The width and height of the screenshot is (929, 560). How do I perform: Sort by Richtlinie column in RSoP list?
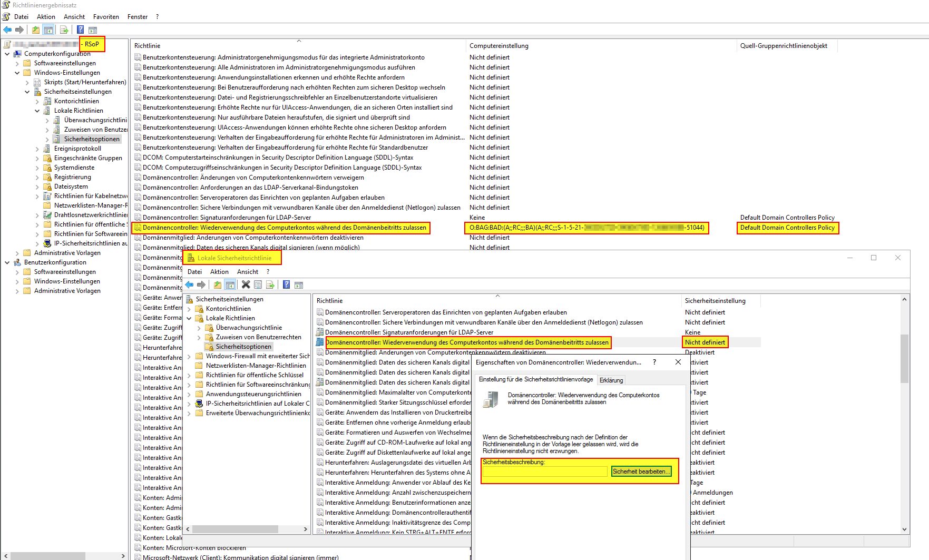point(299,46)
